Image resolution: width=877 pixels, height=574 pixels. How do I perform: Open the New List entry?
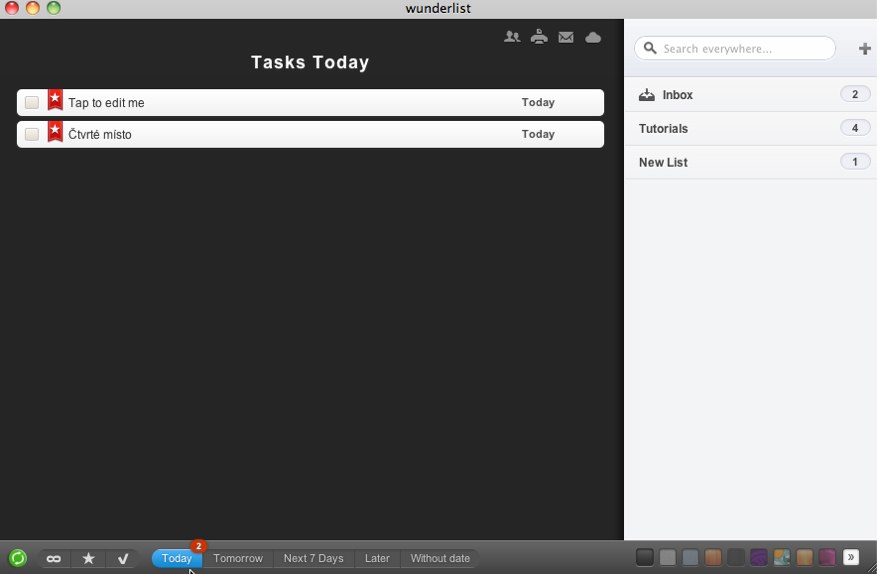[x=751, y=162]
